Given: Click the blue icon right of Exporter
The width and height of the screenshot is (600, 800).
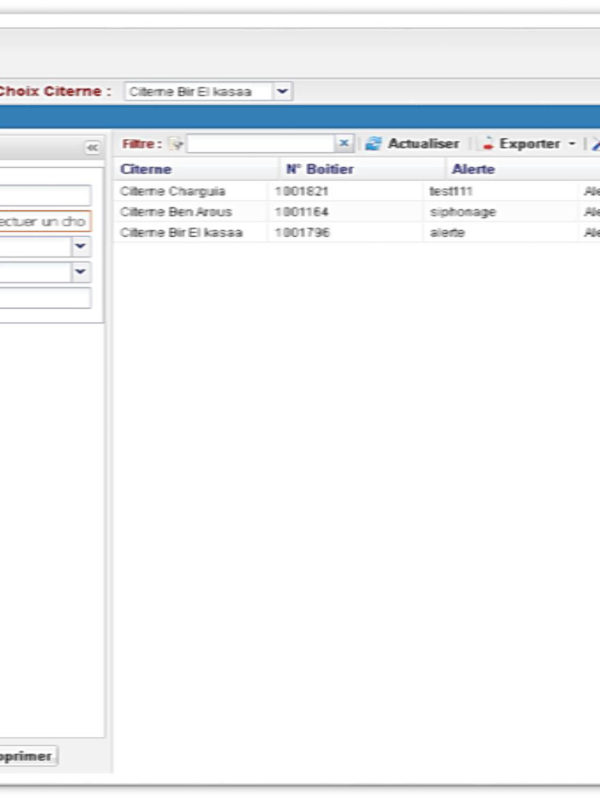Looking at the screenshot, I should pos(595,144).
